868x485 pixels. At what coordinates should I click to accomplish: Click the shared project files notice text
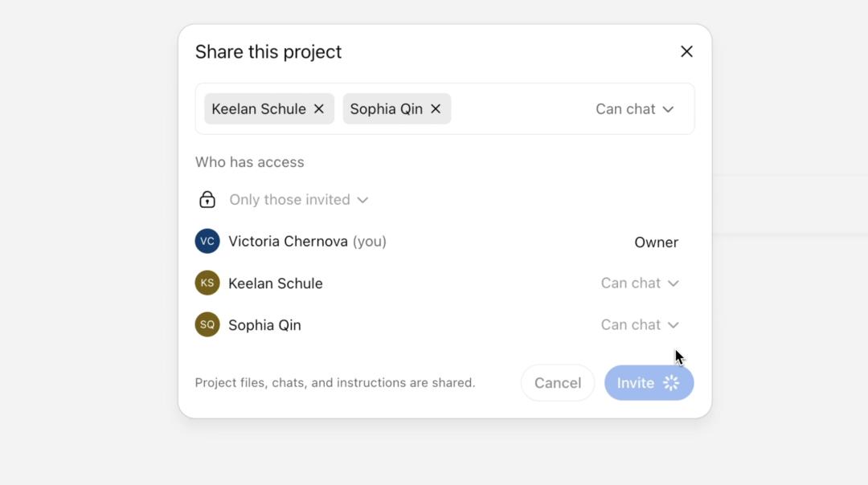(x=335, y=382)
